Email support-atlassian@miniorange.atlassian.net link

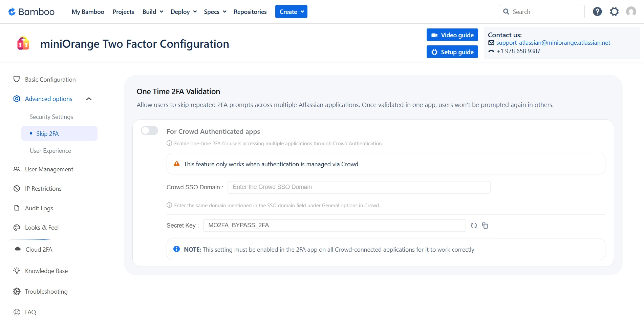[x=553, y=42]
